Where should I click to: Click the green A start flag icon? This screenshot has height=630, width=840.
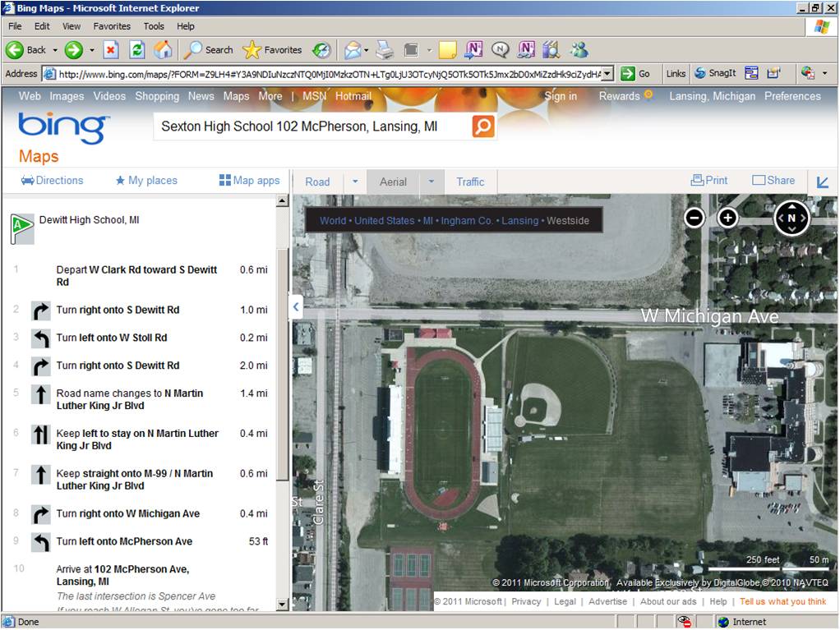click(22, 228)
